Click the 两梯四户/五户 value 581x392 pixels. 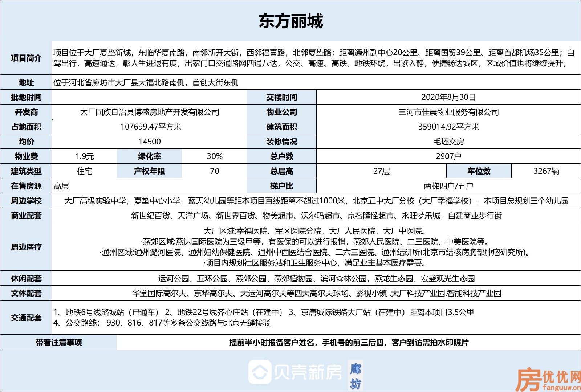pos(448,186)
